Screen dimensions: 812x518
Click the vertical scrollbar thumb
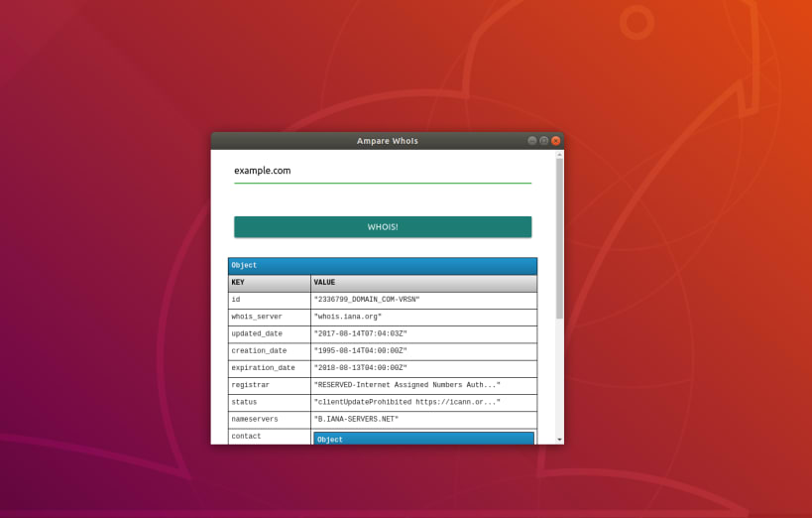pyautogui.click(x=559, y=238)
